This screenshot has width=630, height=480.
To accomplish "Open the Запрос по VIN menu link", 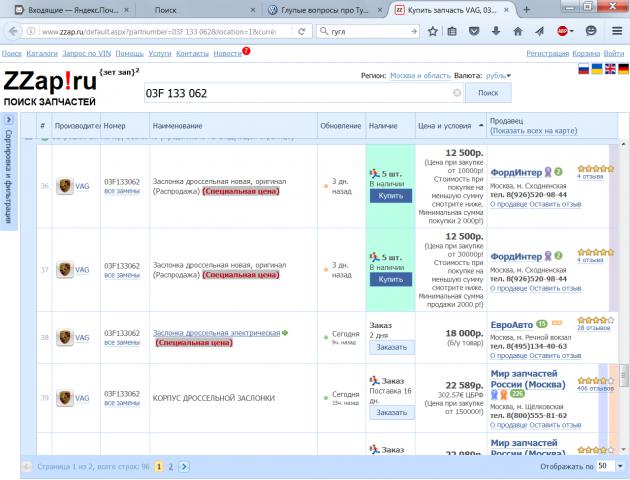I will click(x=86, y=53).
